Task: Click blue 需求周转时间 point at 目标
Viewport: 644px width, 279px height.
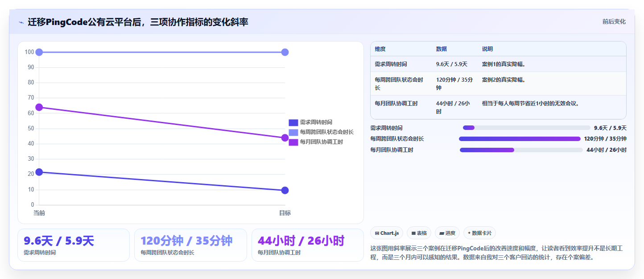Action: click(285, 191)
